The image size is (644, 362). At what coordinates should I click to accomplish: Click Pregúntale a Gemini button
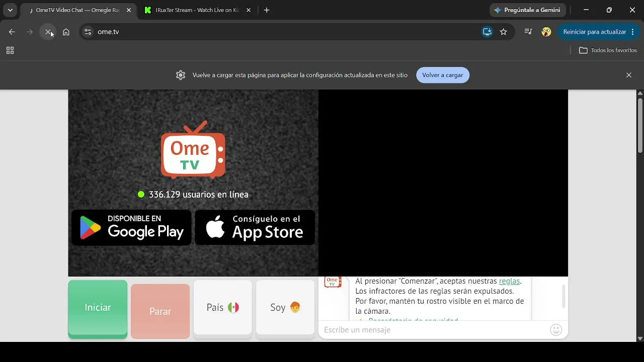pos(527,10)
